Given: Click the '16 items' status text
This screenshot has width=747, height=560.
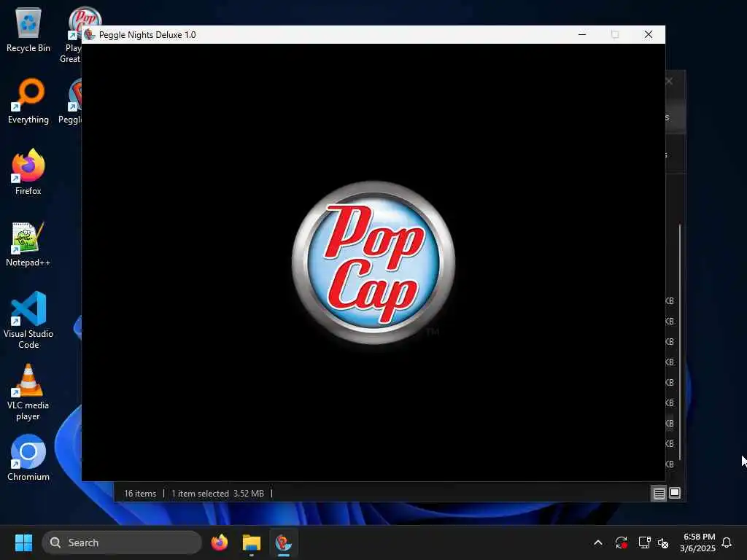Looking at the screenshot, I should pyautogui.click(x=140, y=494).
